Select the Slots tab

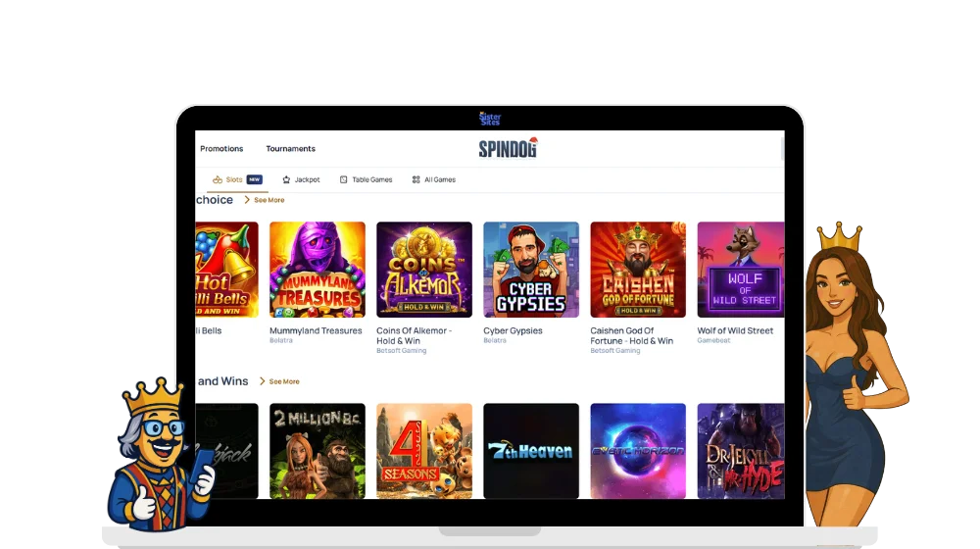pyautogui.click(x=237, y=179)
